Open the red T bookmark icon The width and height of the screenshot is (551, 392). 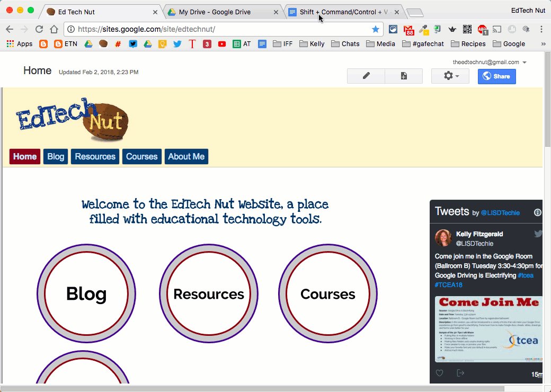(192, 44)
